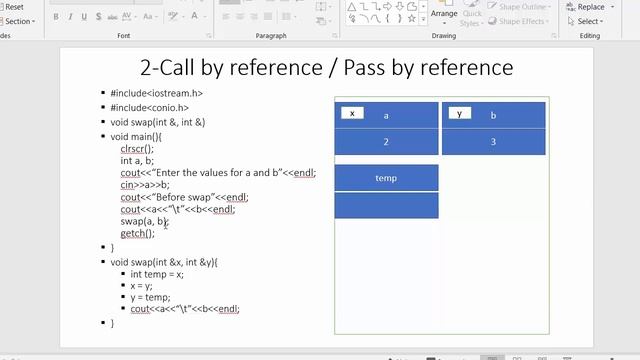Click the shapes gallery row arrow
This screenshot has height=360, width=640.
click(x=423, y=7)
